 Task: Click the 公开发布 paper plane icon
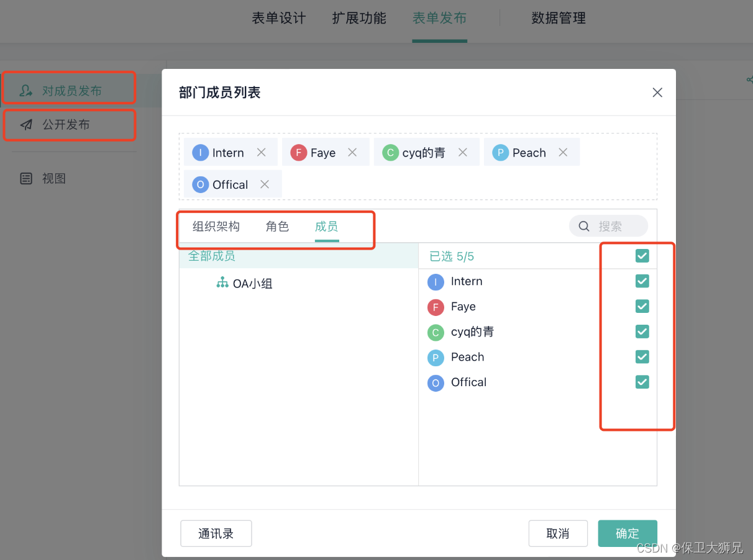click(x=25, y=125)
